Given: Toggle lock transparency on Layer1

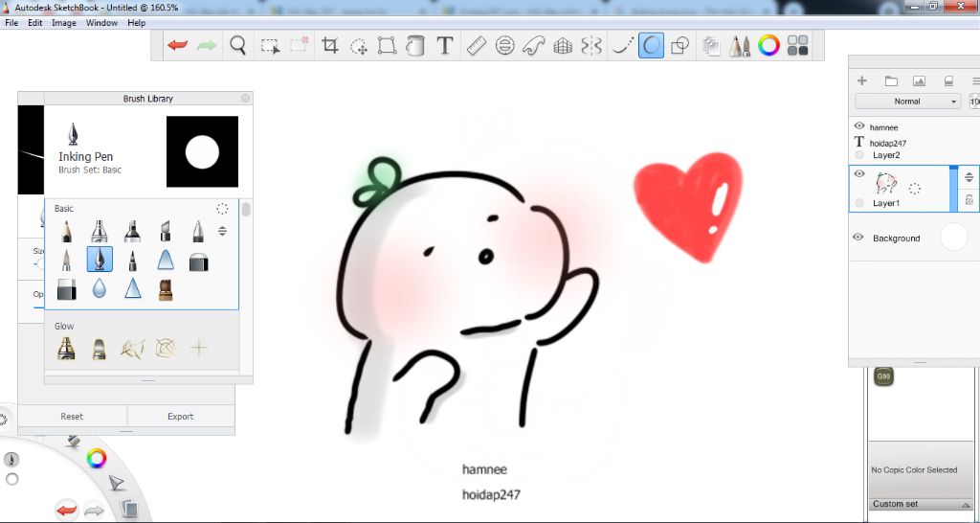Looking at the screenshot, I should click(969, 200).
